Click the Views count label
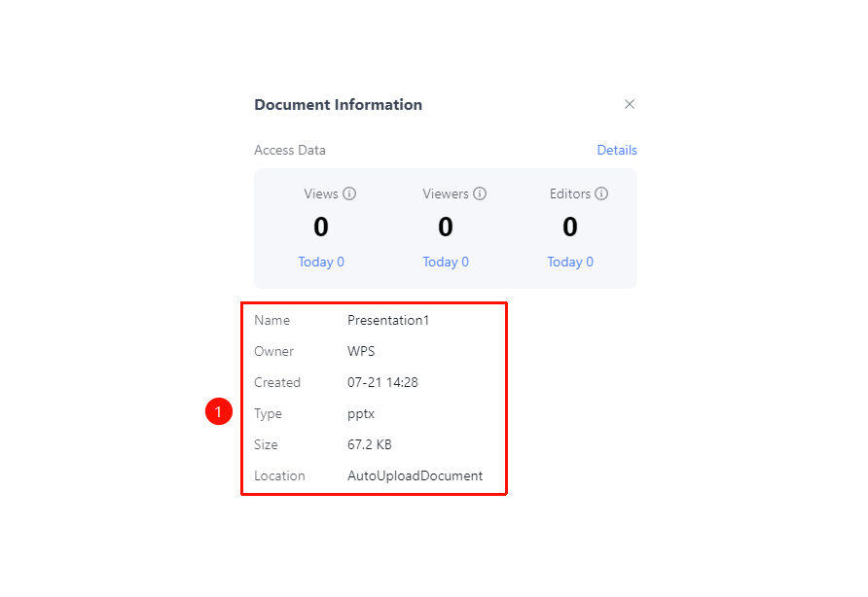 point(321,193)
